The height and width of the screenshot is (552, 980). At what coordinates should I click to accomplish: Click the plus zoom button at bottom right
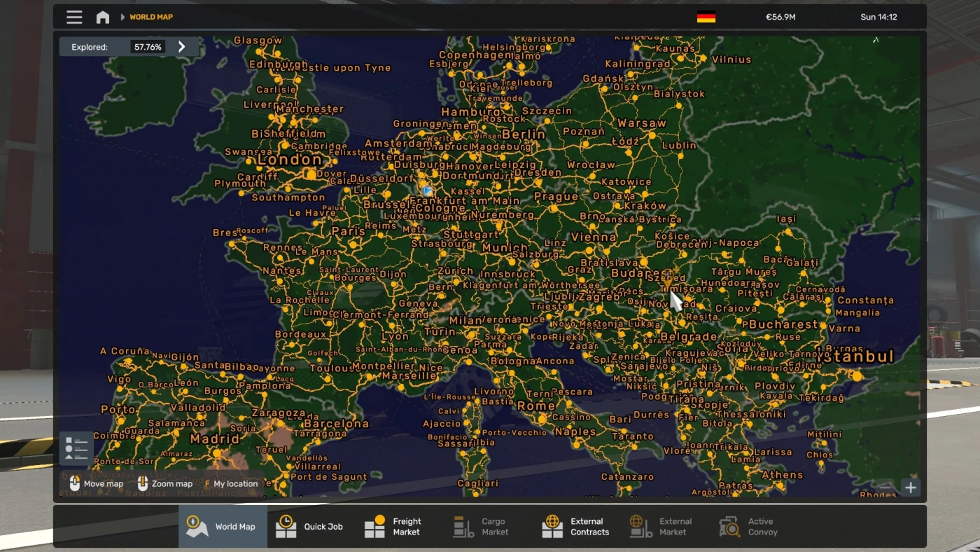point(910,487)
